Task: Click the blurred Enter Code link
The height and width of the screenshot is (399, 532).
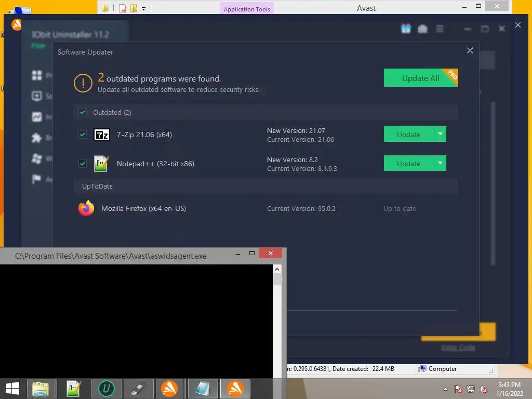Action: [x=458, y=348]
